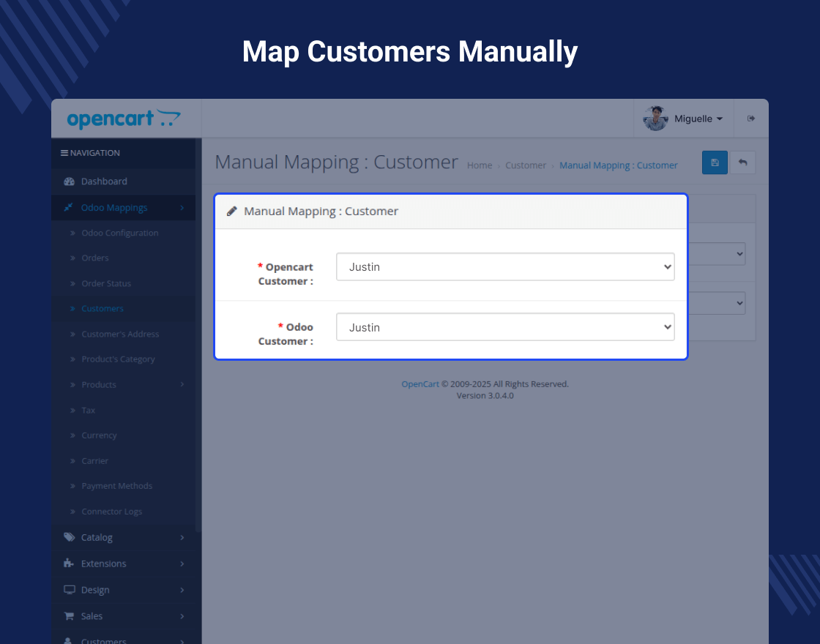Click the Dashboard gauge icon

69,181
